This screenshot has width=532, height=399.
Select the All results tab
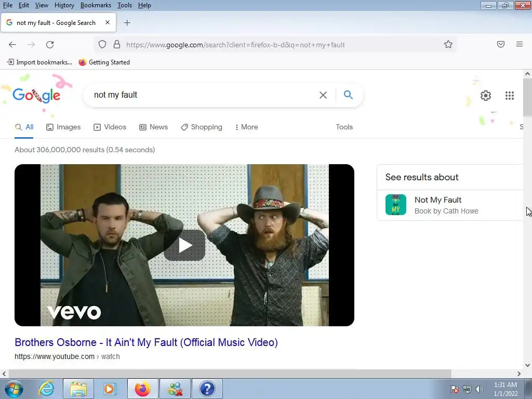coord(24,127)
